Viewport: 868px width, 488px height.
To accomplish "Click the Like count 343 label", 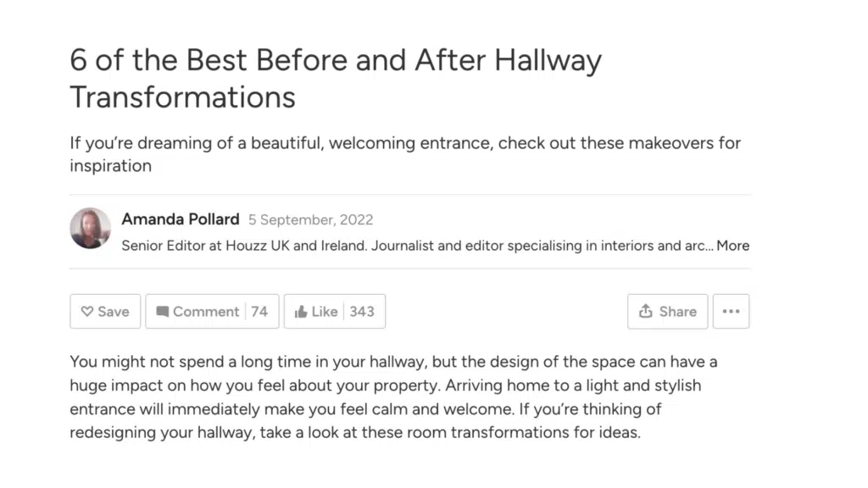I will (x=362, y=311).
